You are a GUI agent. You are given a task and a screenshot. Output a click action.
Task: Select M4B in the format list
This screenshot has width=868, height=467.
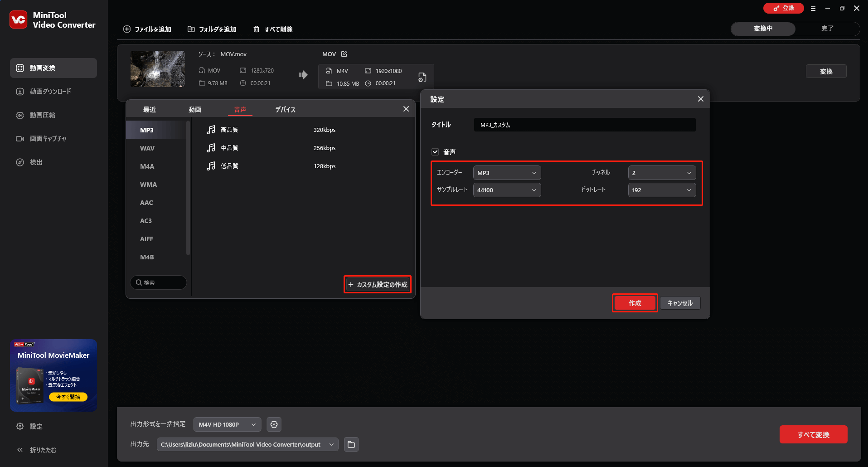pos(156,257)
